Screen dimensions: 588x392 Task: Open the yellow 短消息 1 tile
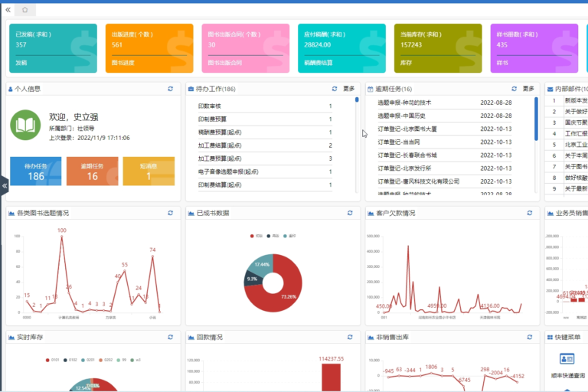point(149,171)
